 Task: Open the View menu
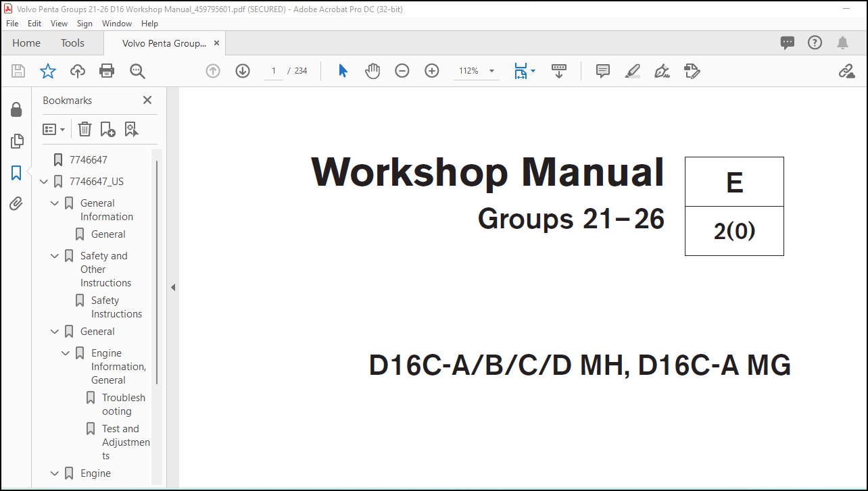[x=59, y=23]
